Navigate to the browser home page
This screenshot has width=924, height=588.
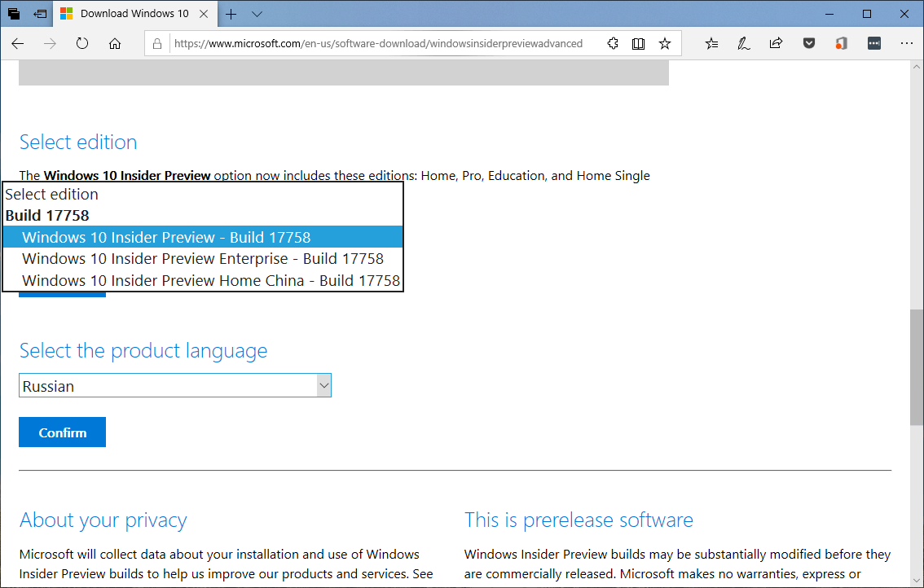coord(115,43)
